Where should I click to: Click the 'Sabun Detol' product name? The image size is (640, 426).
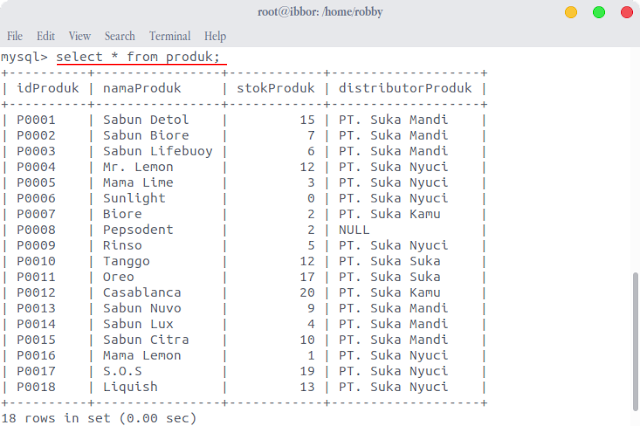(x=146, y=120)
